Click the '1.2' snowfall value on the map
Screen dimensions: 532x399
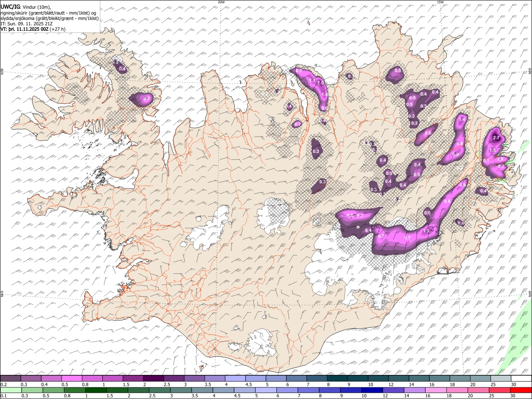[426, 231]
